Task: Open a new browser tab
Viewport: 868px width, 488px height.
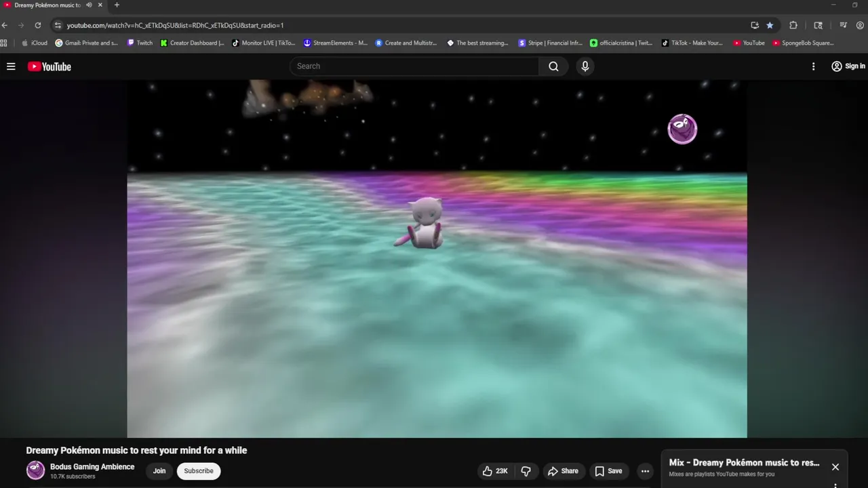Action: pos(117,5)
